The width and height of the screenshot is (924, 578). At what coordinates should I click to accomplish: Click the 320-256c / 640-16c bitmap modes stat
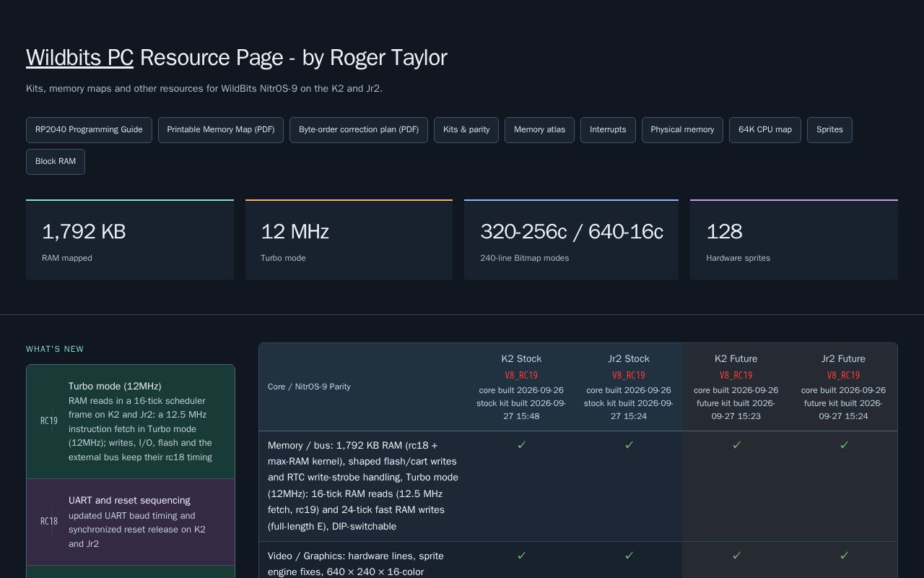click(x=571, y=240)
